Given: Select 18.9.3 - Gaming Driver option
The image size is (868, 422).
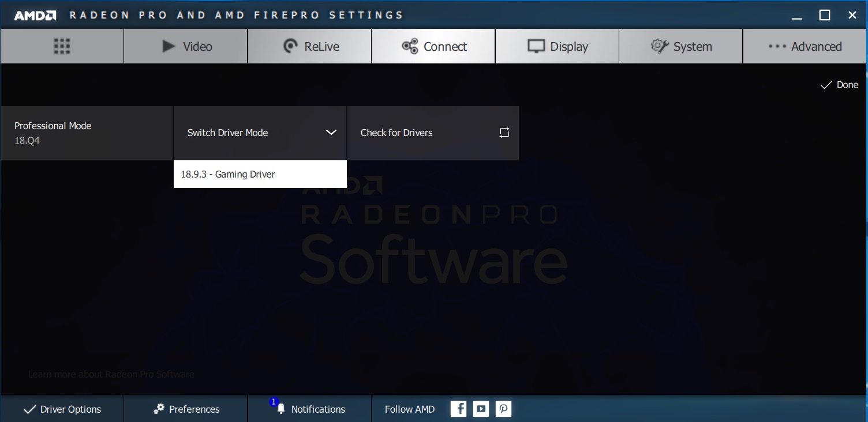Looking at the screenshot, I should [260, 174].
